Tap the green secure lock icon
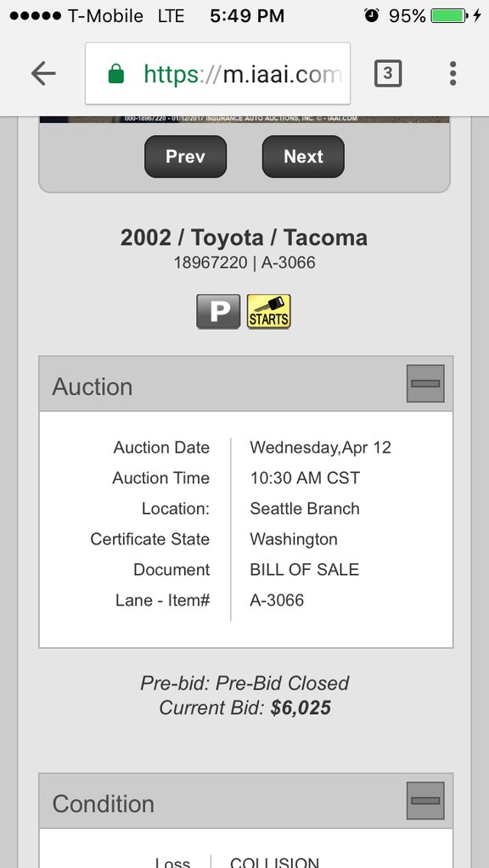 tap(116, 74)
